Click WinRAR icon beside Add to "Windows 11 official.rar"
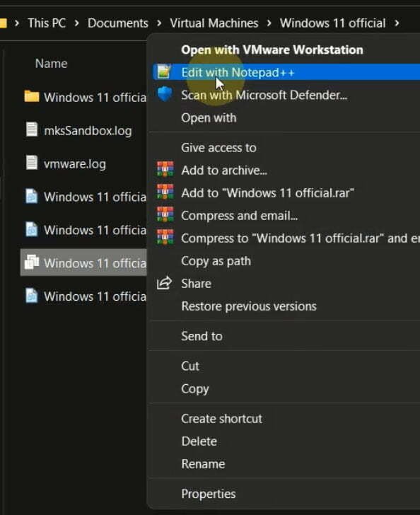420x515 pixels. click(x=165, y=192)
